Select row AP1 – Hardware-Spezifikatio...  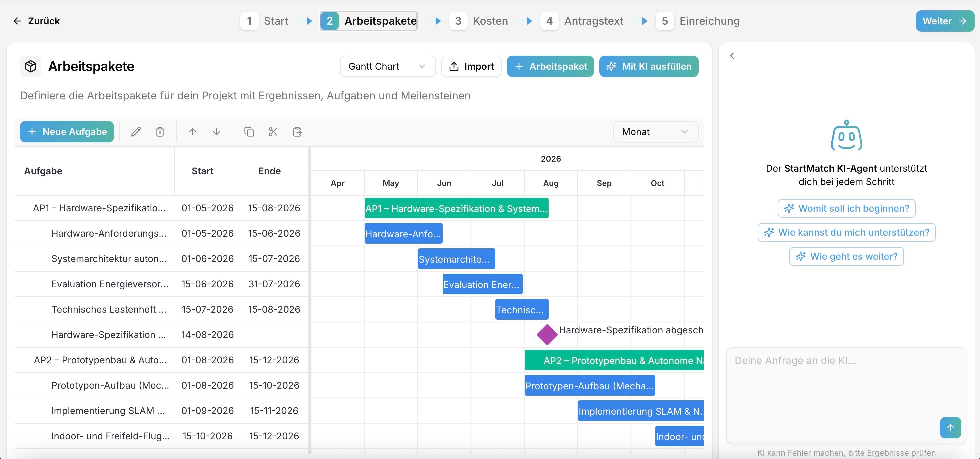pyautogui.click(x=161, y=208)
